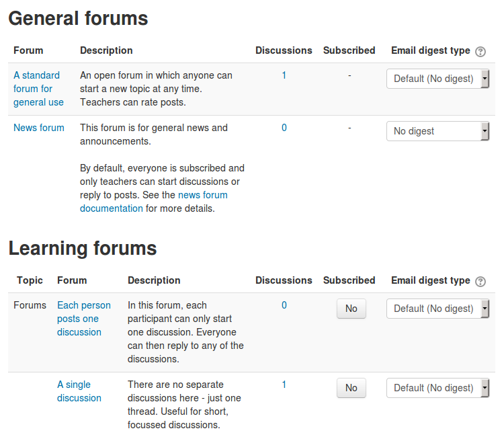Open A single discussion forum link

click(x=79, y=391)
